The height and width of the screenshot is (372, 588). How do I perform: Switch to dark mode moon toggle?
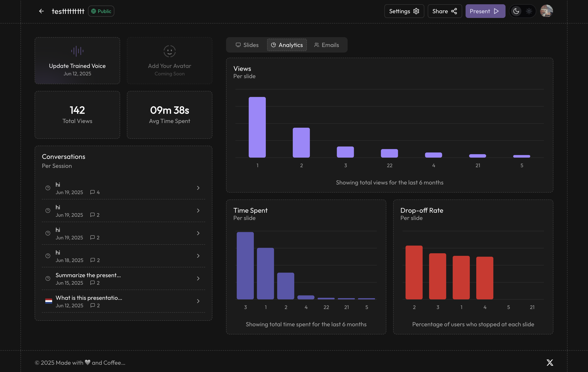pos(516,11)
